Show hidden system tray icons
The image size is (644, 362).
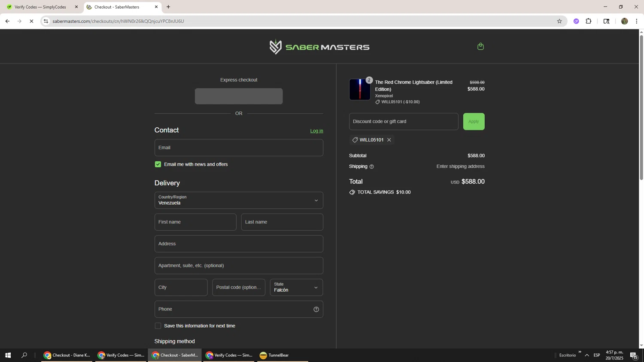pyautogui.click(x=587, y=355)
